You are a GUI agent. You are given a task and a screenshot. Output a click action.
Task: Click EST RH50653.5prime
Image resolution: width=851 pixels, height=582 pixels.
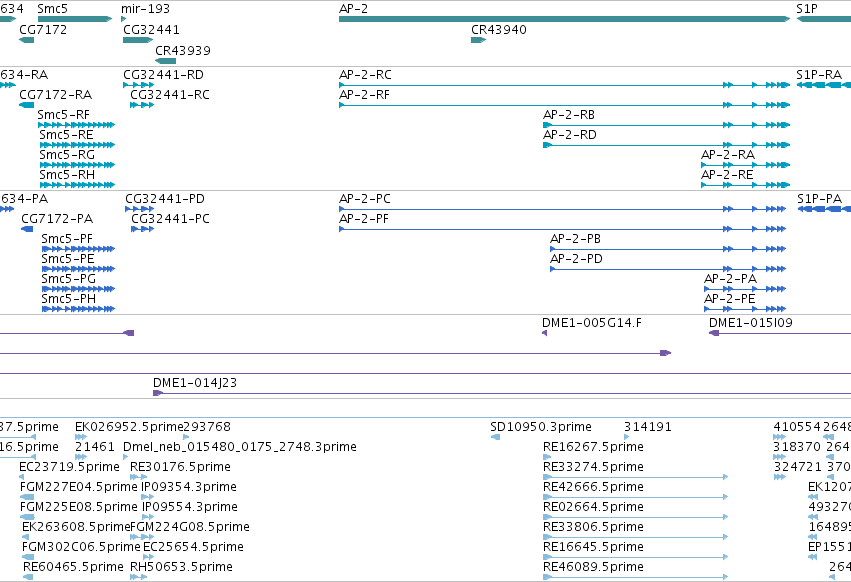(138, 577)
